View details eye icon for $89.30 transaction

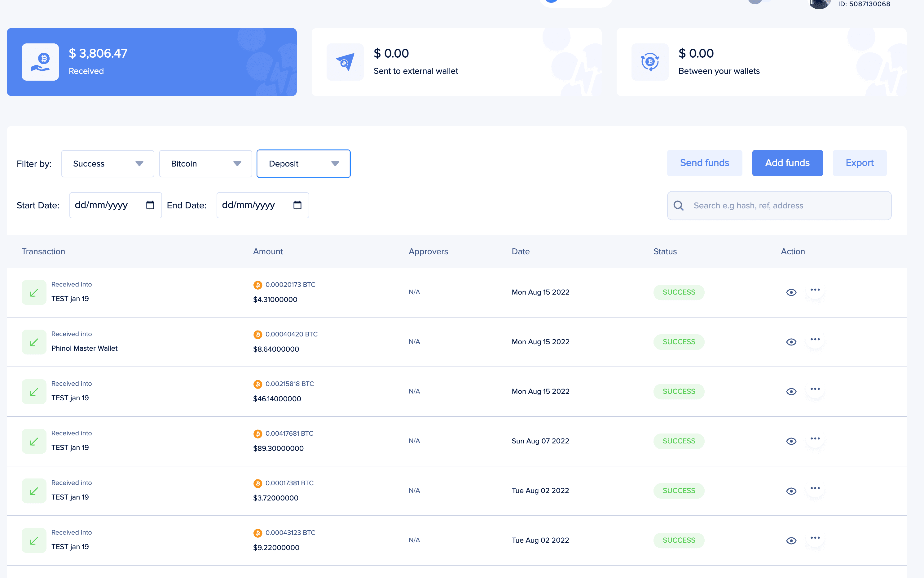[791, 442]
